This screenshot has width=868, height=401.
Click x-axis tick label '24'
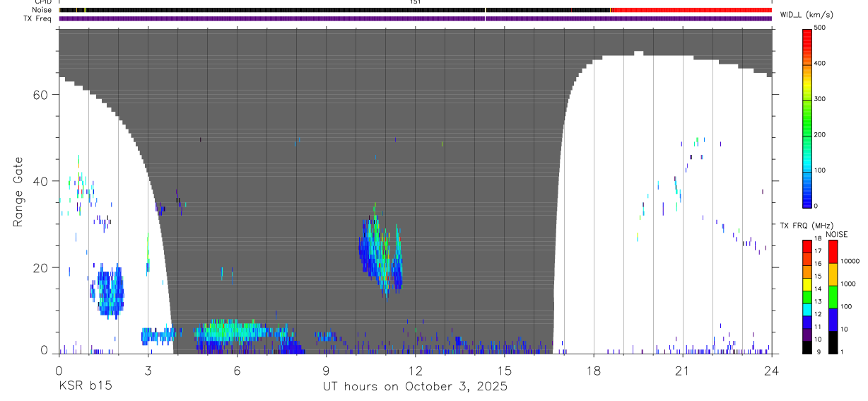771,370
